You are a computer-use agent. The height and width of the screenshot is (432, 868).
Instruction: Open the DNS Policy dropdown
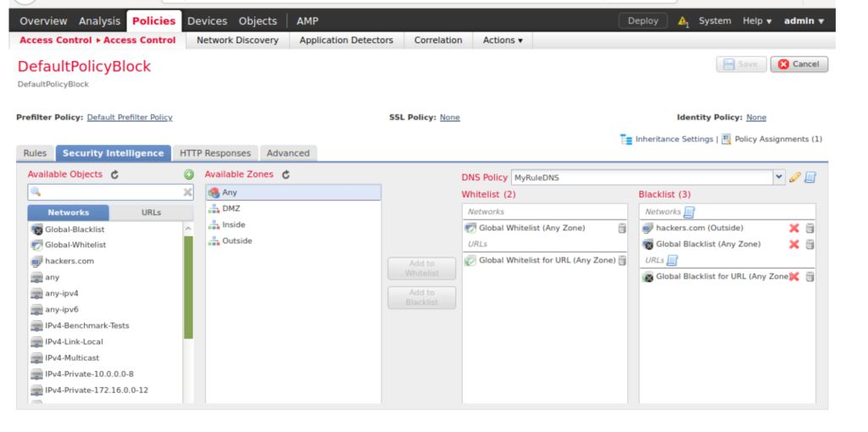[x=779, y=178]
